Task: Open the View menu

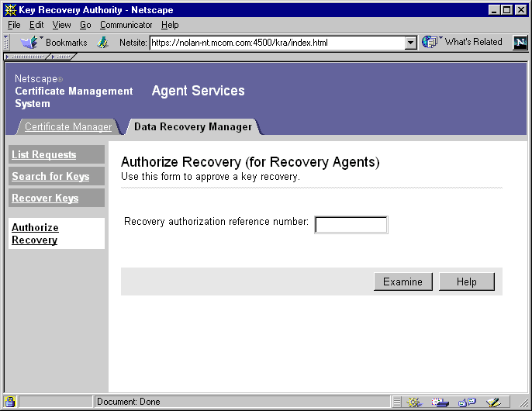Action: (x=61, y=25)
